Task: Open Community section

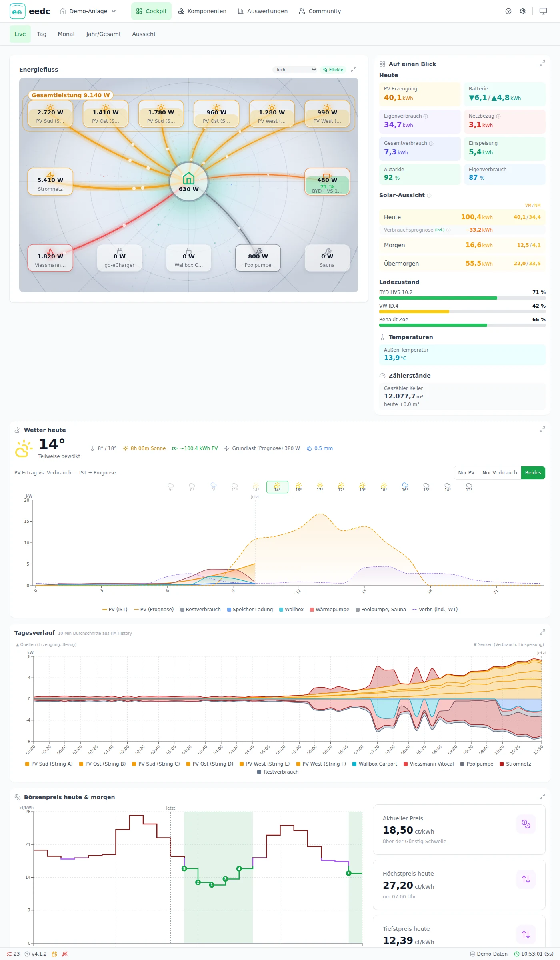Action: [x=320, y=11]
